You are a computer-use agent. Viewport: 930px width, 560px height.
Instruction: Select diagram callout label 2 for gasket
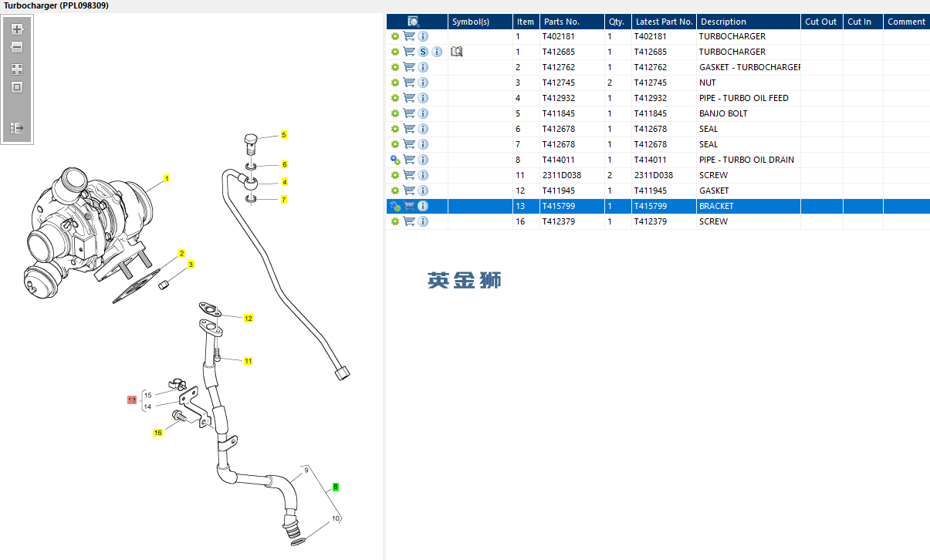pyautogui.click(x=181, y=253)
